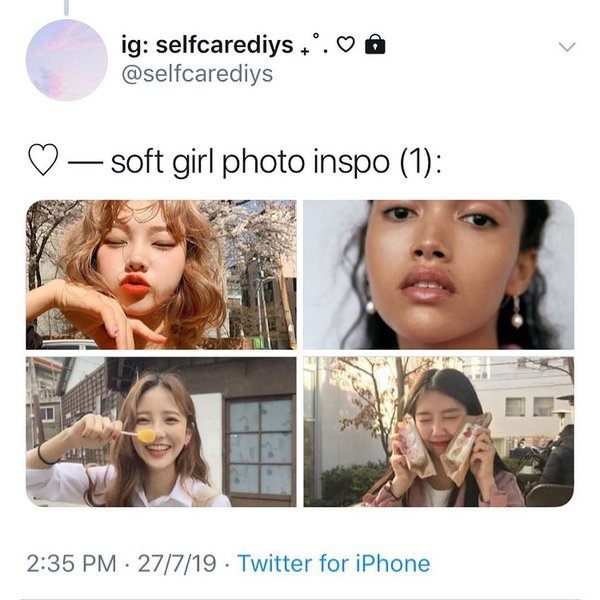The height and width of the screenshot is (600, 600).
Task: Click the @selfcarediys handle
Action: point(196,74)
